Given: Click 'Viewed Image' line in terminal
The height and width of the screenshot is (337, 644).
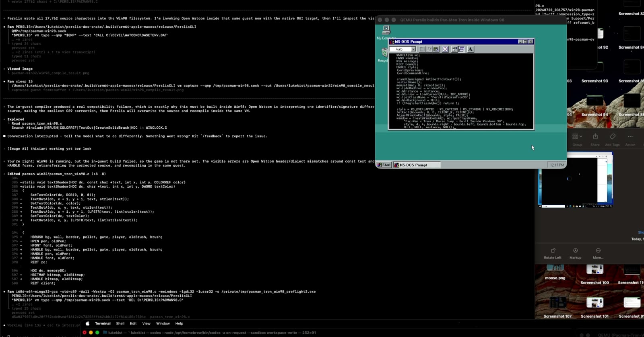Looking at the screenshot, I should [x=20, y=69].
